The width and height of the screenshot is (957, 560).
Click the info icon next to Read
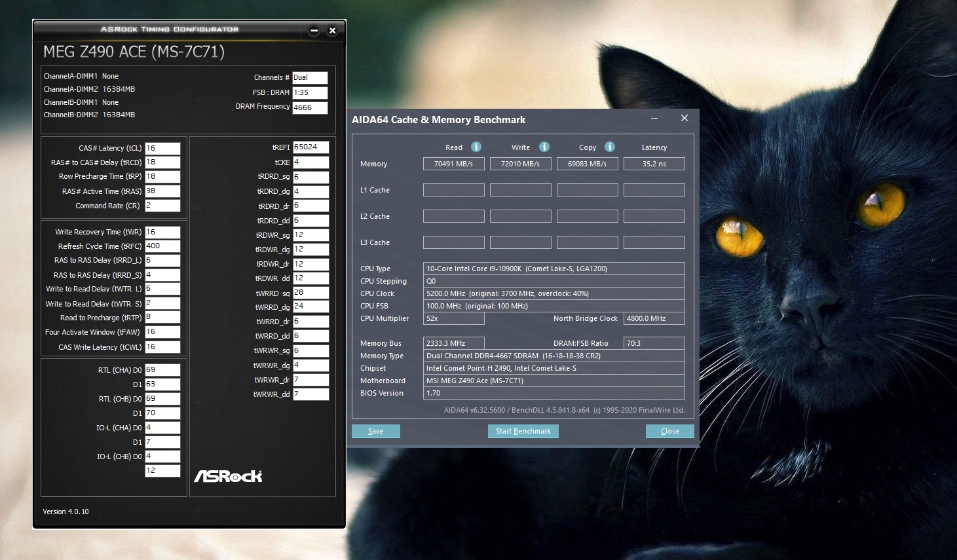(476, 147)
